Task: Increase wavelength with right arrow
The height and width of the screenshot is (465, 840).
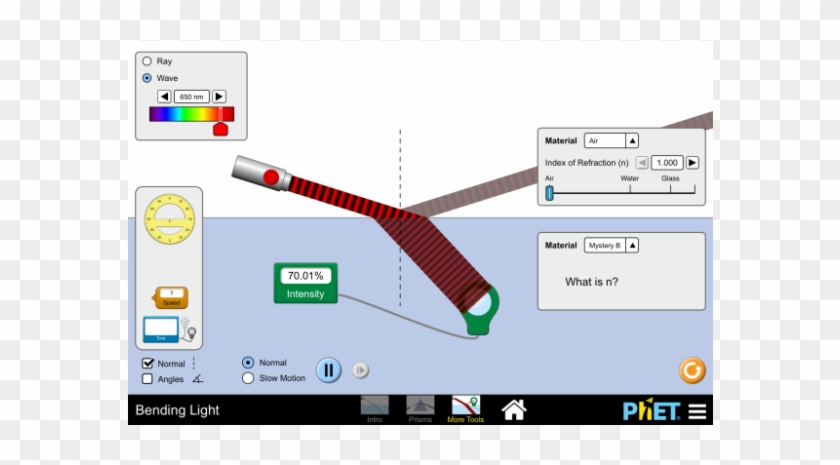Action: [x=219, y=96]
